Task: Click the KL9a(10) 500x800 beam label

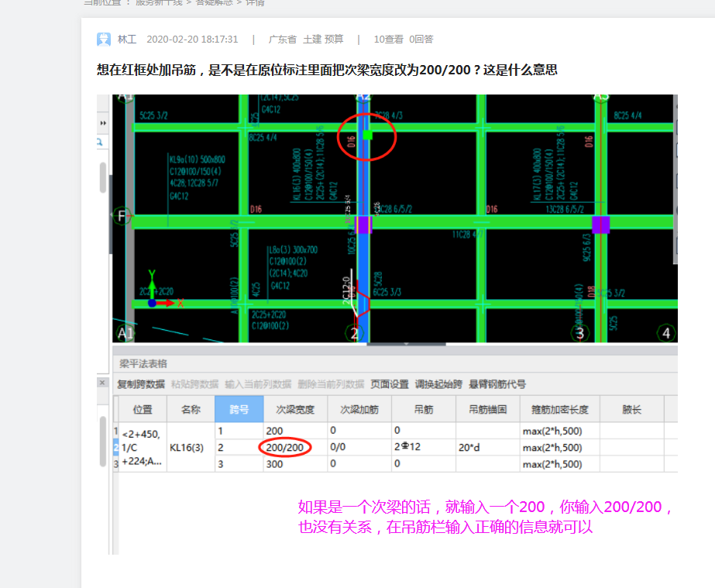Action: coord(198,160)
